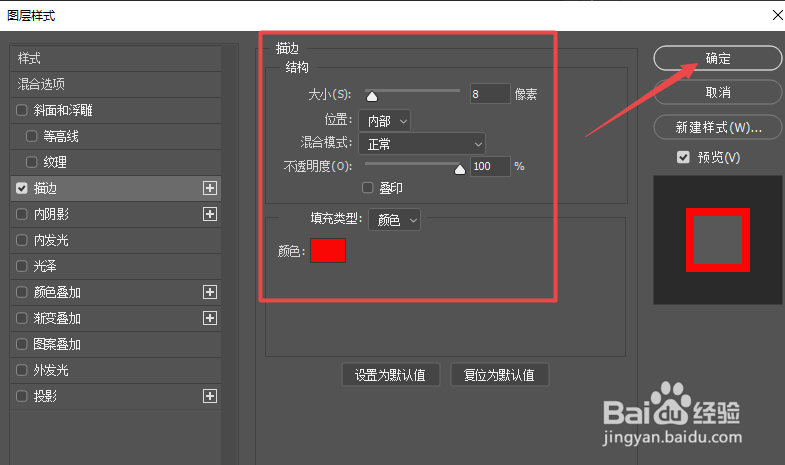Image resolution: width=785 pixels, height=465 pixels.
Task: Toggle the 叠印 checkbox
Action: [368, 188]
